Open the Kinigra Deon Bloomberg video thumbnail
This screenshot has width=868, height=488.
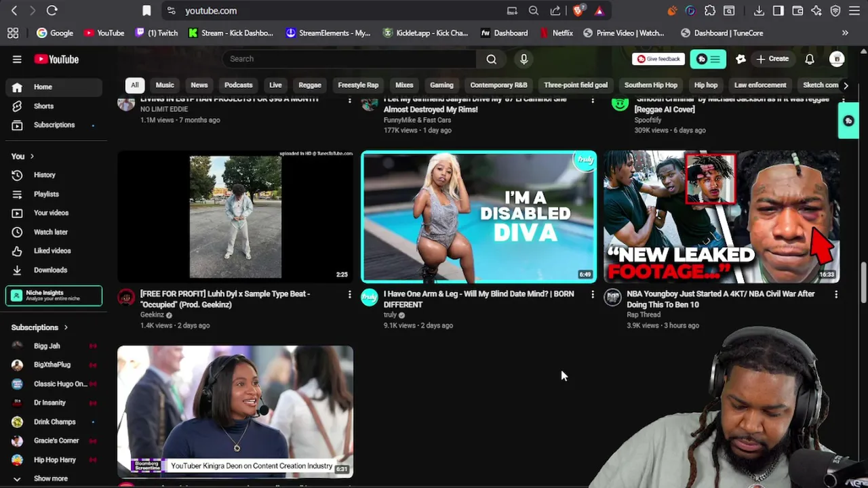[x=235, y=411]
